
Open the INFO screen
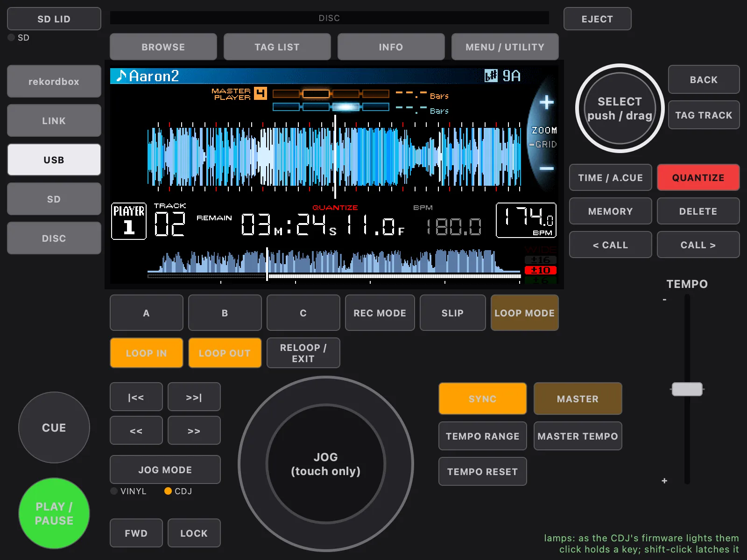(391, 47)
